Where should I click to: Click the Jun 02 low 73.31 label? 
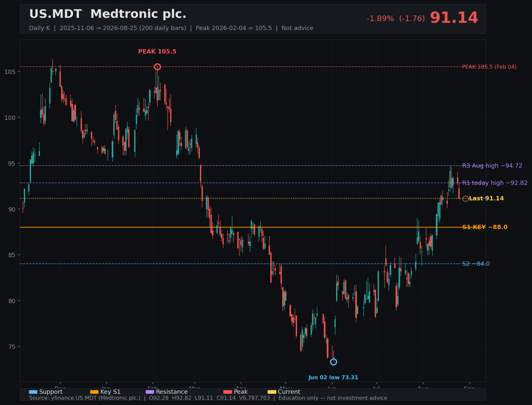click(333, 378)
